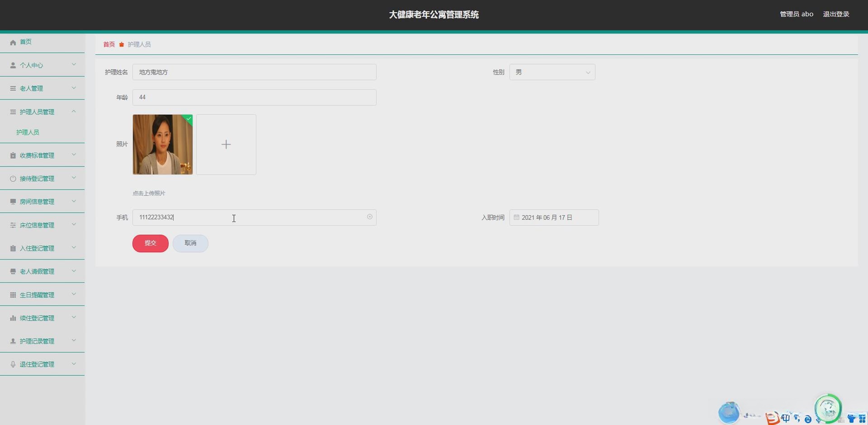Click the power icon beside 接待登记管理

pyautogui.click(x=13, y=178)
